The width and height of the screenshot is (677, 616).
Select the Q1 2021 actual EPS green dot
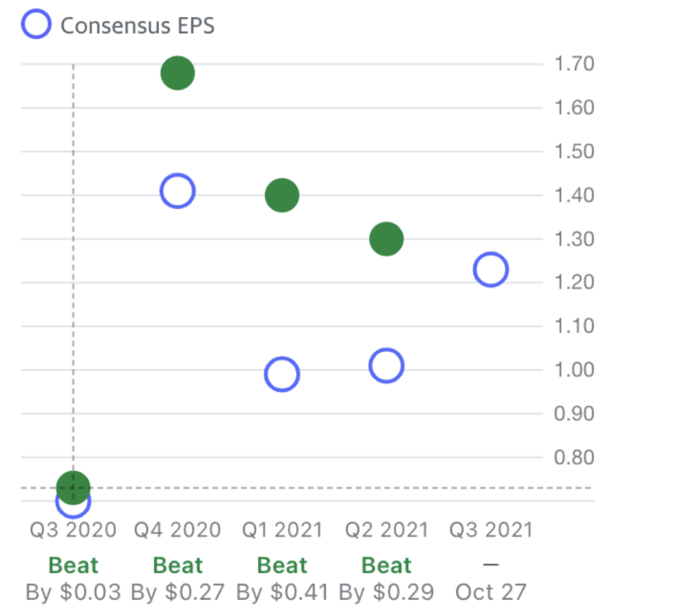point(282,195)
